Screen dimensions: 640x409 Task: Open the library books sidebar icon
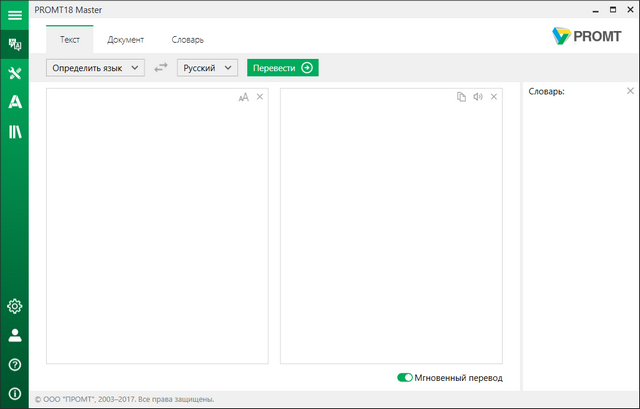[14, 131]
